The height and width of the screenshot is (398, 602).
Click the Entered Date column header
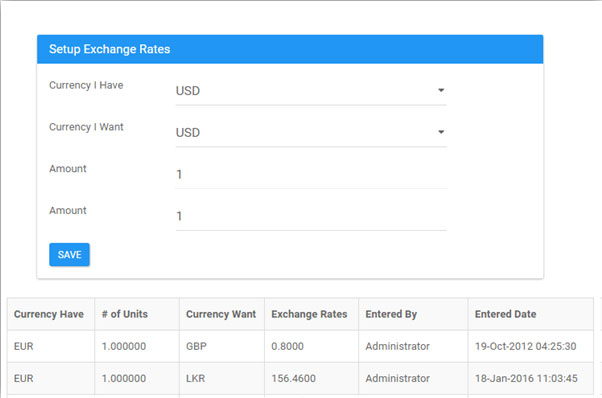531,314
